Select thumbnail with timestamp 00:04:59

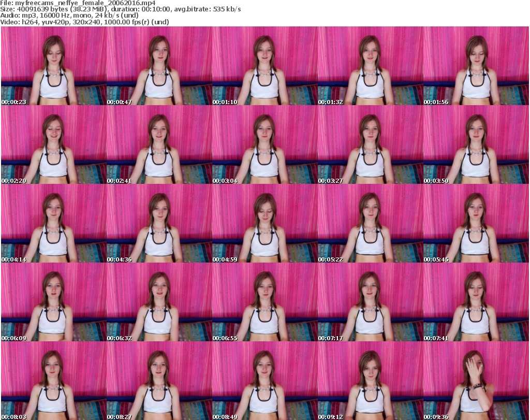[264, 223]
